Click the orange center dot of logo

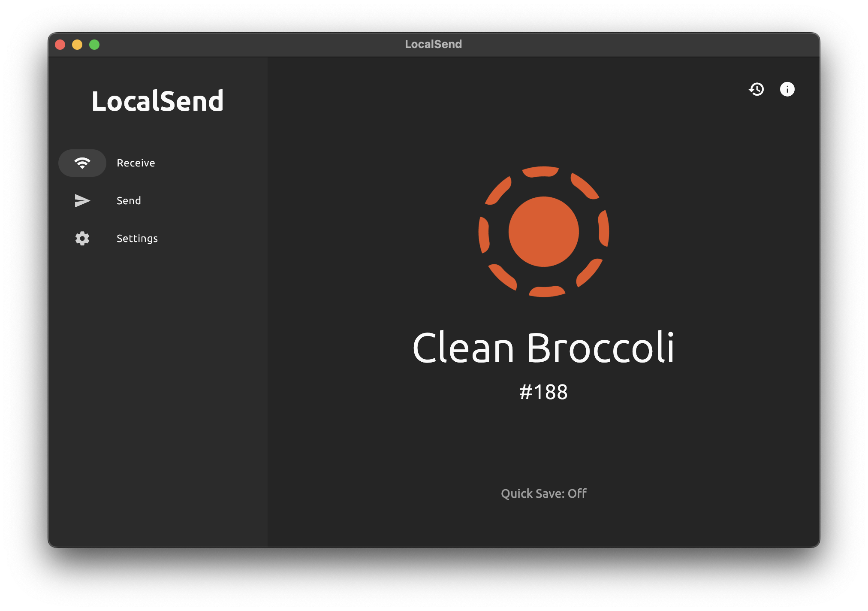pos(544,232)
